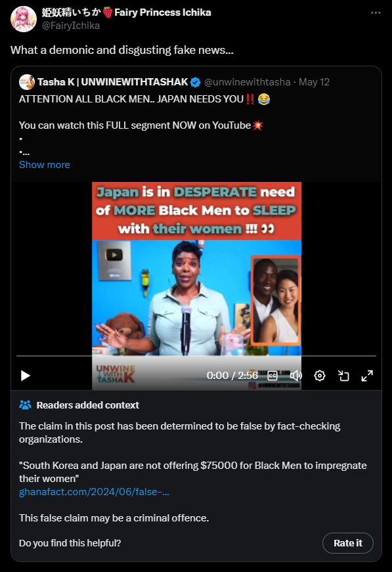Image resolution: width=392 pixels, height=572 pixels.
Task: Play the embedded video
Action: tap(25, 376)
